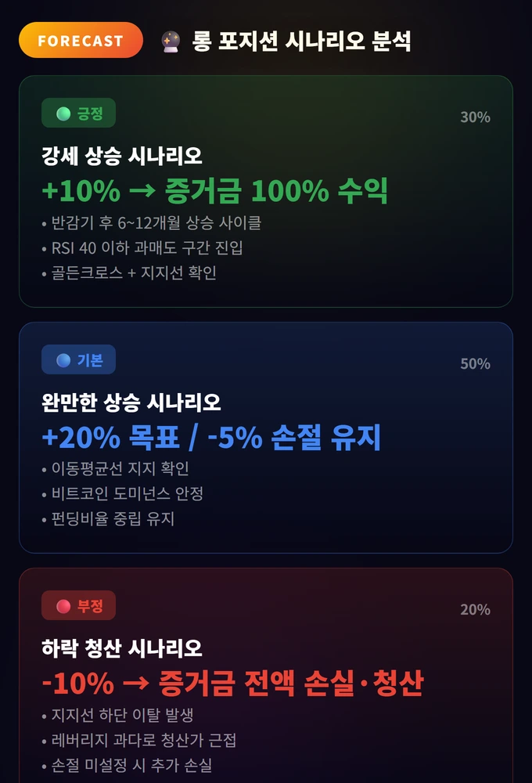Click the 긍정 scenario badge

click(x=78, y=113)
